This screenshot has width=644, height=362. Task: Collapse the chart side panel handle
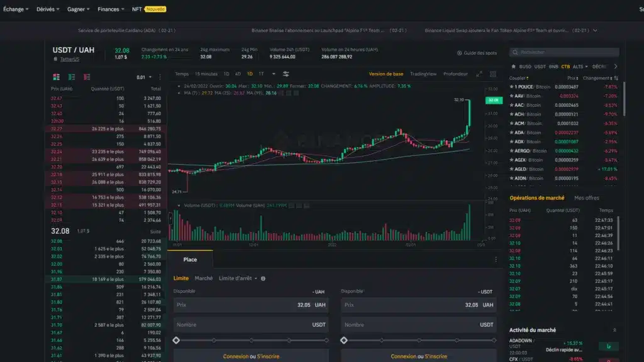(170, 218)
